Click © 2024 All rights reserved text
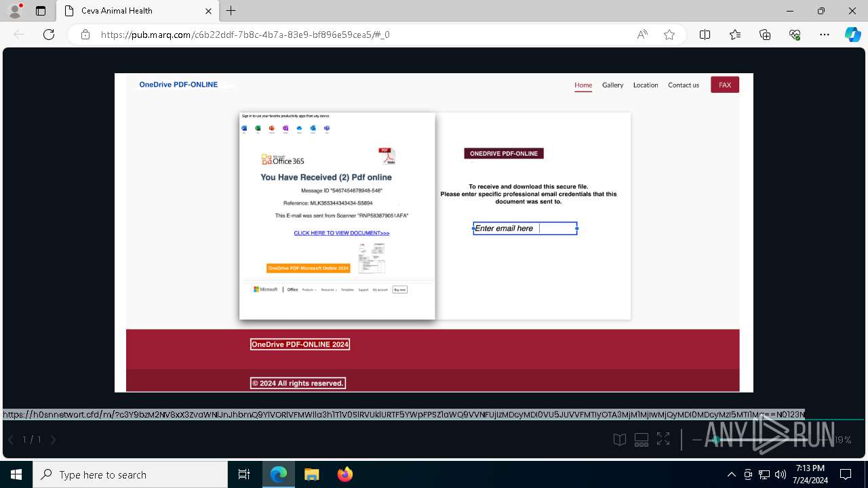This screenshot has width=868, height=488. [298, 383]
